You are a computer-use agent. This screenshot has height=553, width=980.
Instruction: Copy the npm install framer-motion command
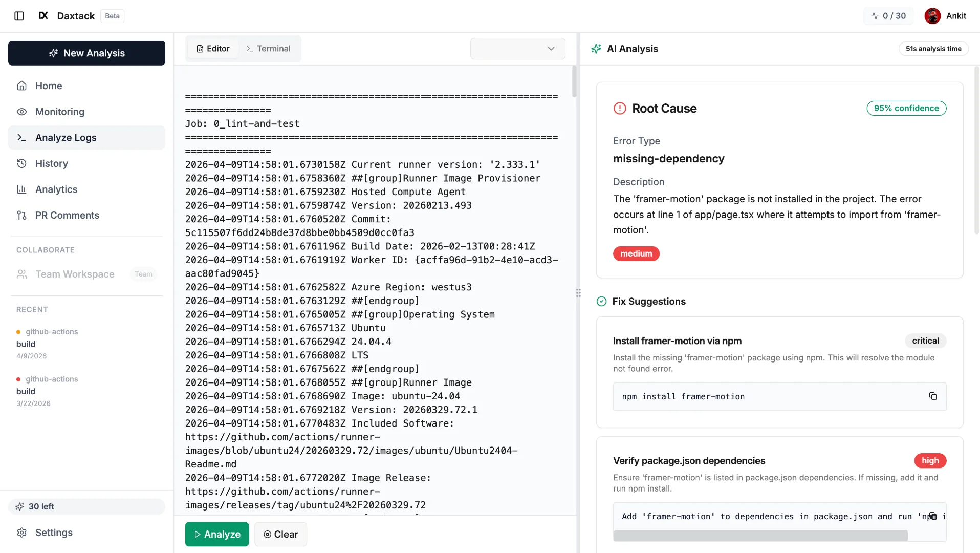coord(933,396)
